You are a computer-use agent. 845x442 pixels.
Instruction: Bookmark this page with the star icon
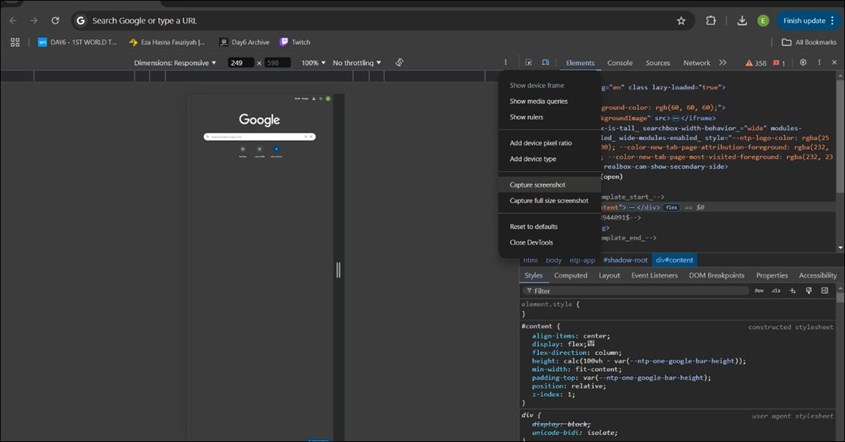click(681, 20)
